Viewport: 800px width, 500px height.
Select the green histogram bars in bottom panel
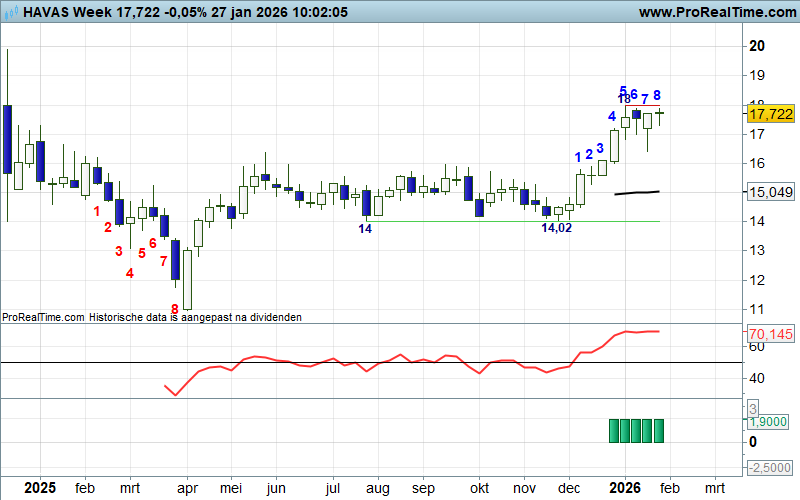(636, 430)
